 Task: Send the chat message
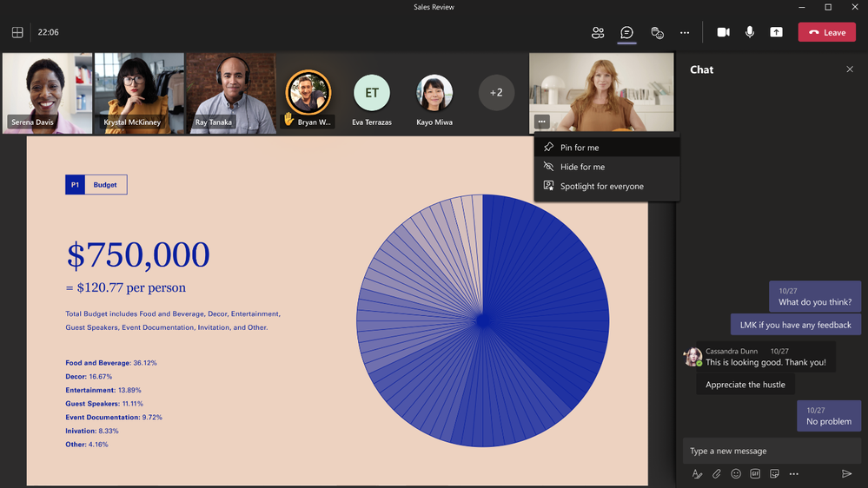click(x=846, y=473)
